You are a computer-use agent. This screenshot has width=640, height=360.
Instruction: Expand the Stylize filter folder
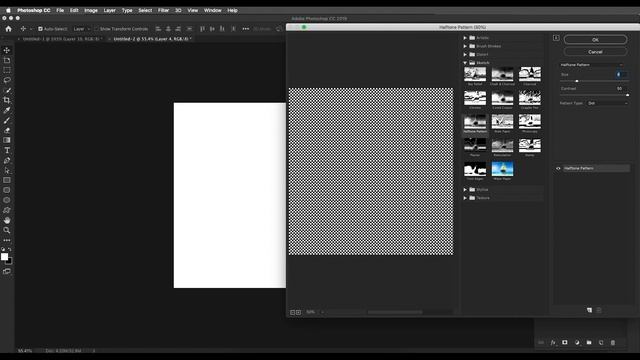(x=465, y=189)
